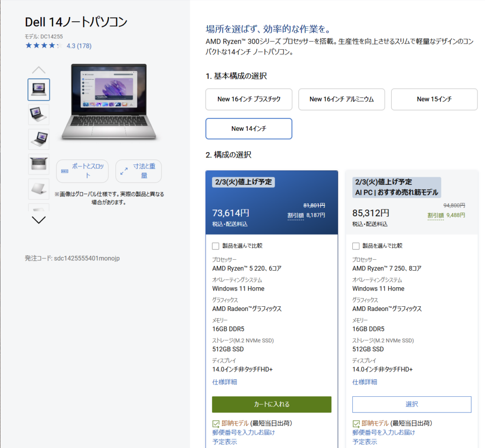The image size is (485, 448).
Task: Click the main laptop product image
Action: pos(109,102)
